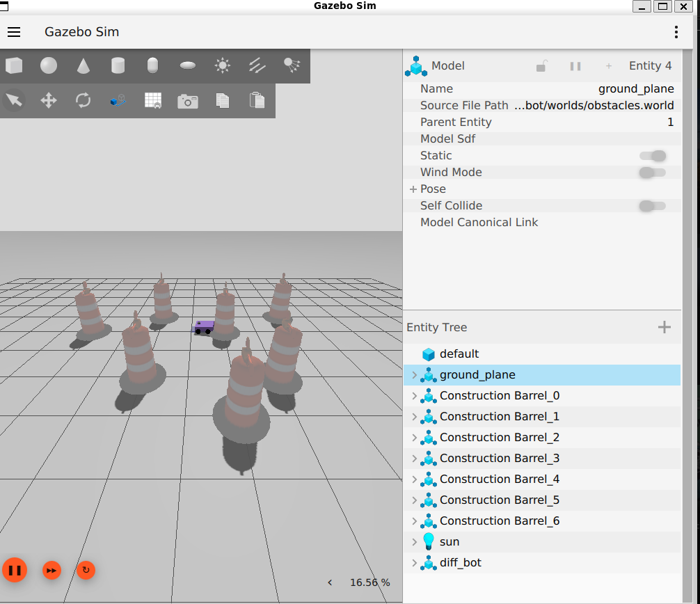The height and width of the screenshot is (604, 700).
Task: Expand the Construction Barrel_5 node
Action: 414,500
